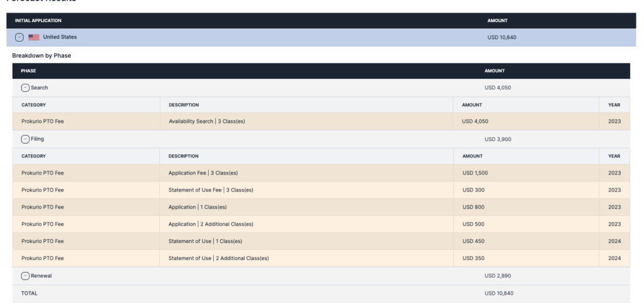
Task: Click the DESCRIPTION header in Filing table
Action: 184,156
